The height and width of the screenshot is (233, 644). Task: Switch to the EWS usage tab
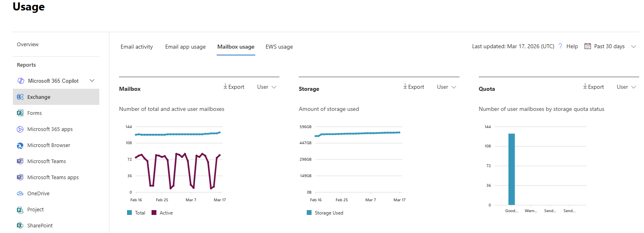279,47
